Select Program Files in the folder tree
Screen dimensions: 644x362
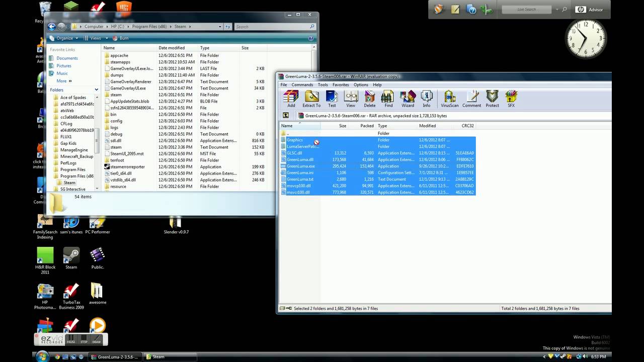72,169
